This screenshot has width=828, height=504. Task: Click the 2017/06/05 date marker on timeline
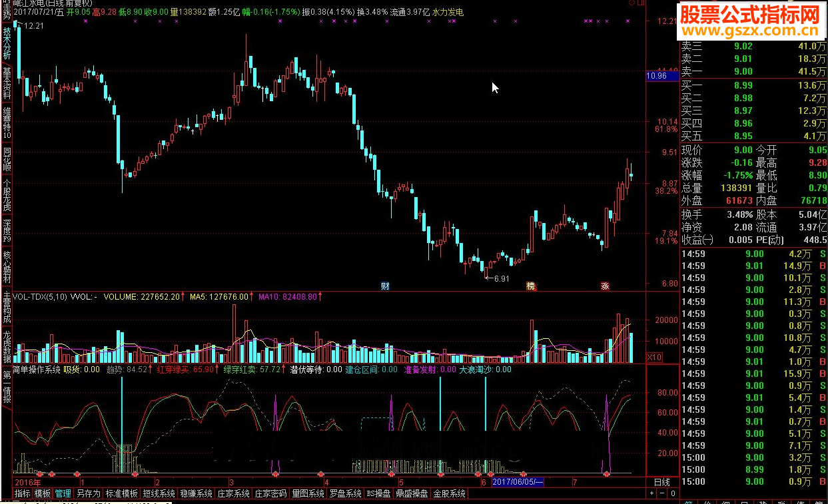pos(518,482)
